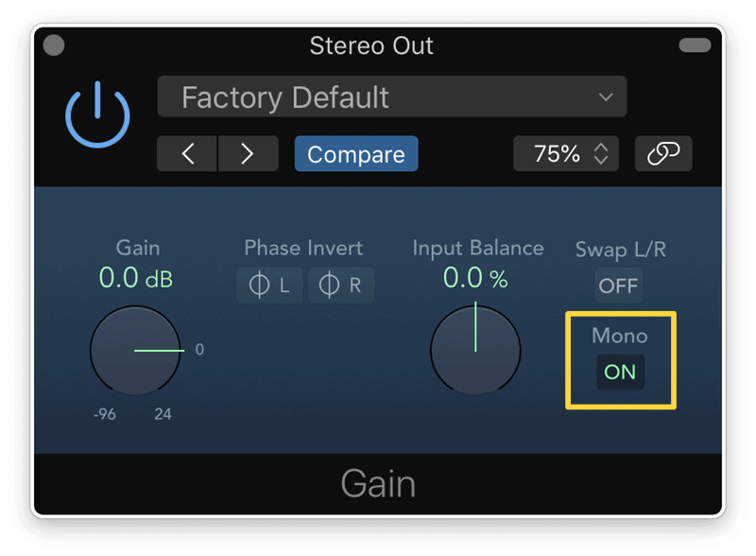Click the chevron on the preset dropdown

pos(606,96)
